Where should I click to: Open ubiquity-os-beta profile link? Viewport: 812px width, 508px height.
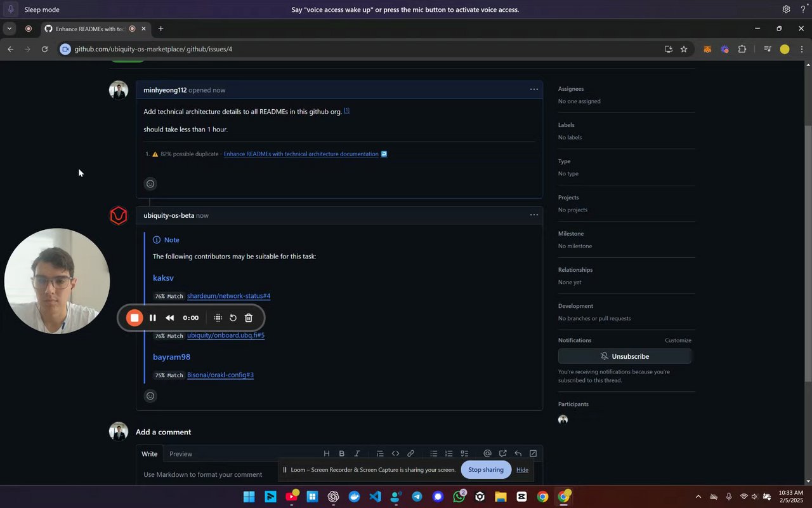[169, 215]
